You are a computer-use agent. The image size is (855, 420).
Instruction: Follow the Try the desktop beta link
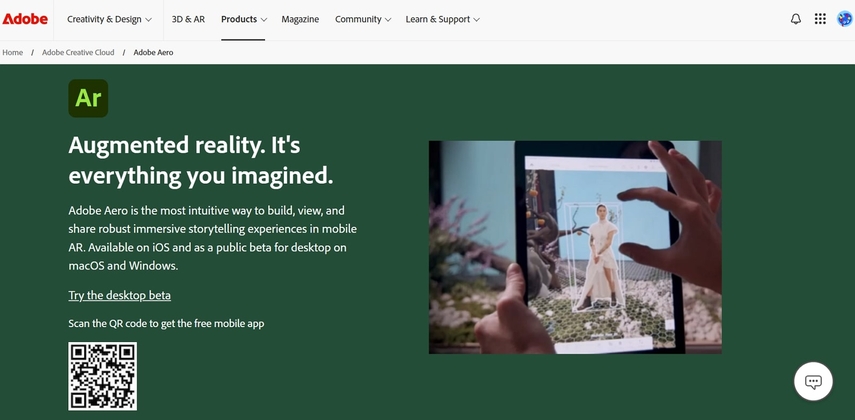pyautogui.click(x=119, y=295)
